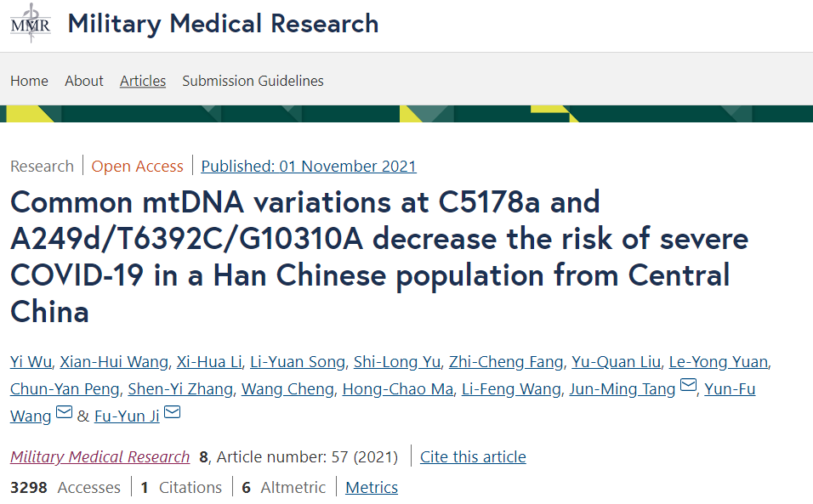View author Chun-Yan Peng info
This screenshot has width=813, height=504.
pos(64,389)
